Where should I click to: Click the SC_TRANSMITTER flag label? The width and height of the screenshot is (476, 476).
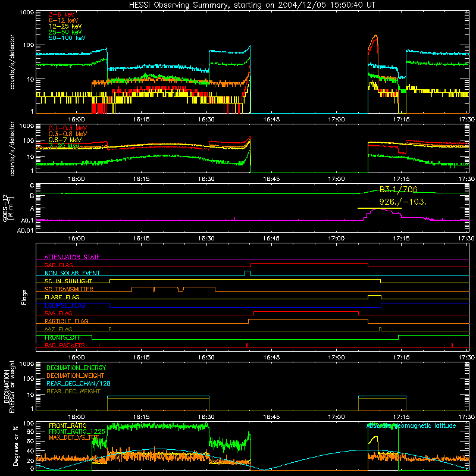click(x=69, y=289)
